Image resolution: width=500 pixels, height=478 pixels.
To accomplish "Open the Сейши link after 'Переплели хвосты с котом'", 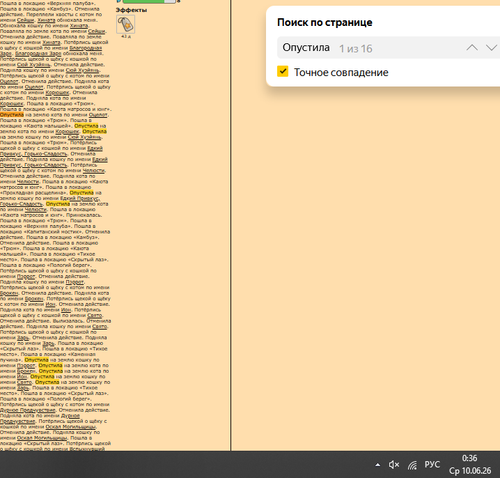I will pyautogui.click(x=26, y=20).
